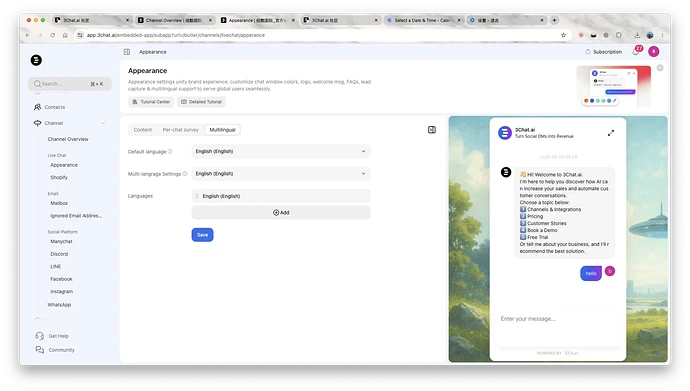This screenshot has height=391, width=690.
Task: Click the 3Chat logo in the sidebar
Action: 36,60
